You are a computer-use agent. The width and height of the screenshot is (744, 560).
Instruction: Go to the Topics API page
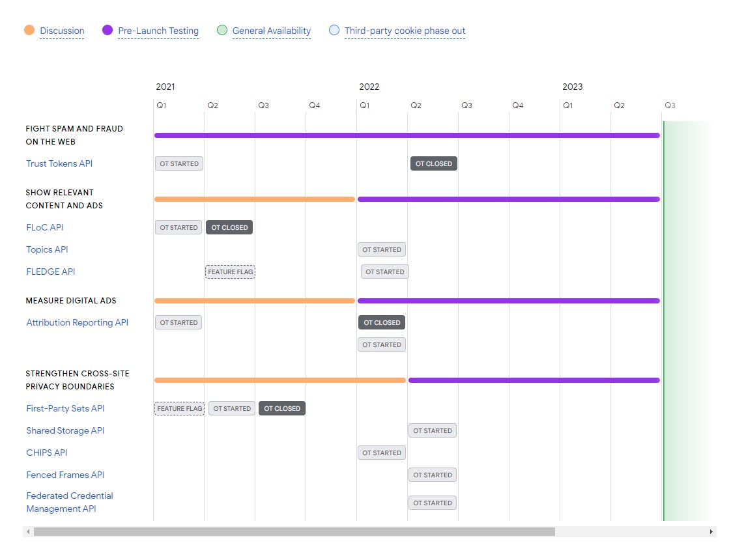point(47,249)
